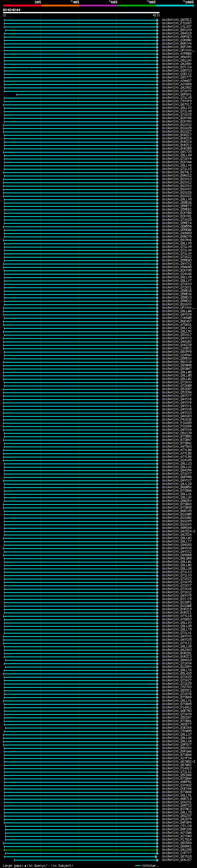Image resolution: width=197 pixels, height=868 pixels.
Task: Select hit UniRef100_Q3ECI2
Action: click(x=177, y=74)
